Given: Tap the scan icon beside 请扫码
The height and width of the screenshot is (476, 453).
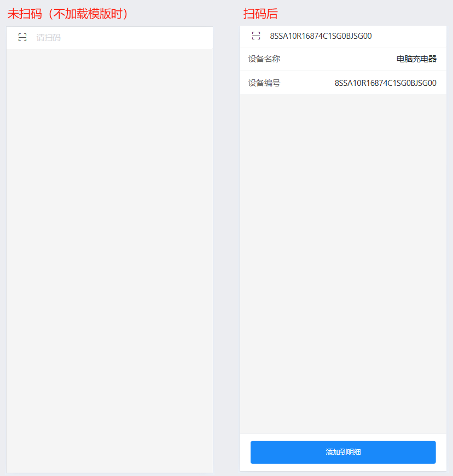Looking at the screenshot, I should pos(22,37).
